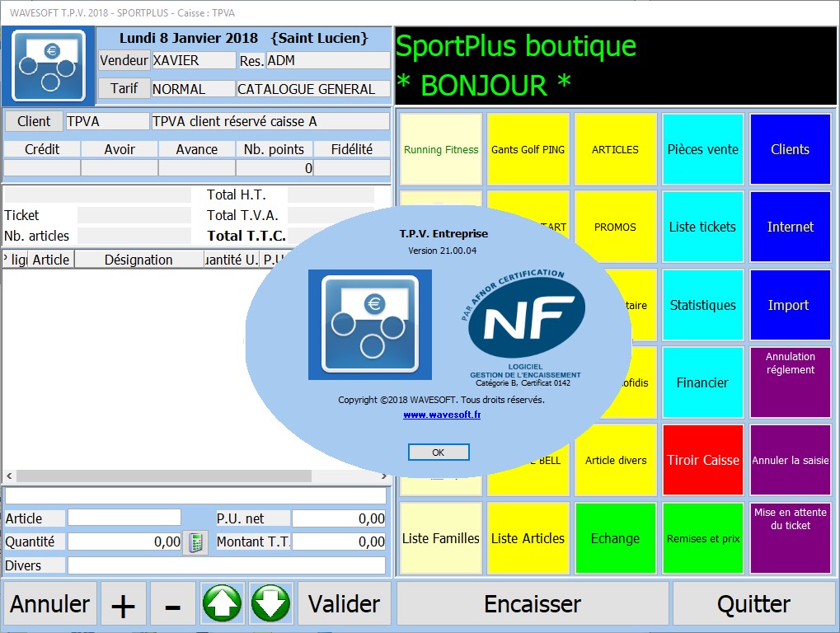
Task: Click the Encaisser button
Action: click(x=533, y=604)
